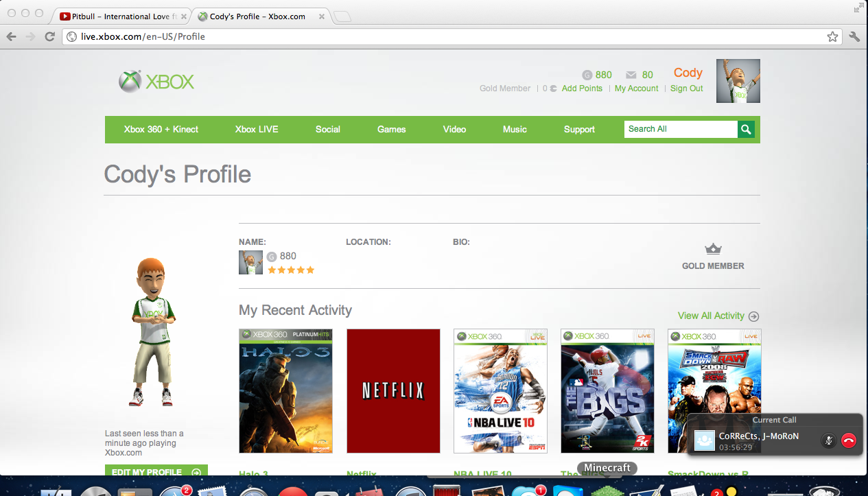
Task: Bookmark this page with the star icon
Action: (832, 37)
